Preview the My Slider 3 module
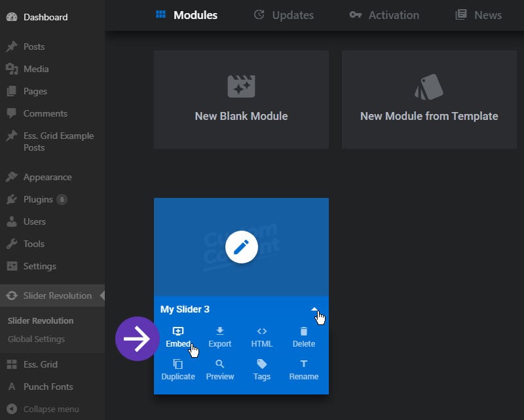This screenshot has height=420, width=524. click(x=220, y=370)
